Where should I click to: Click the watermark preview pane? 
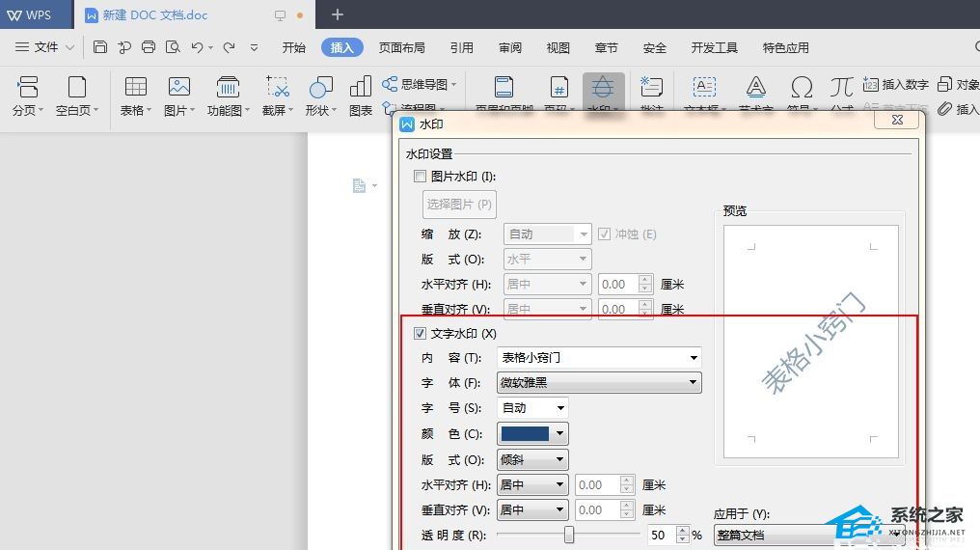coord(810,342)
